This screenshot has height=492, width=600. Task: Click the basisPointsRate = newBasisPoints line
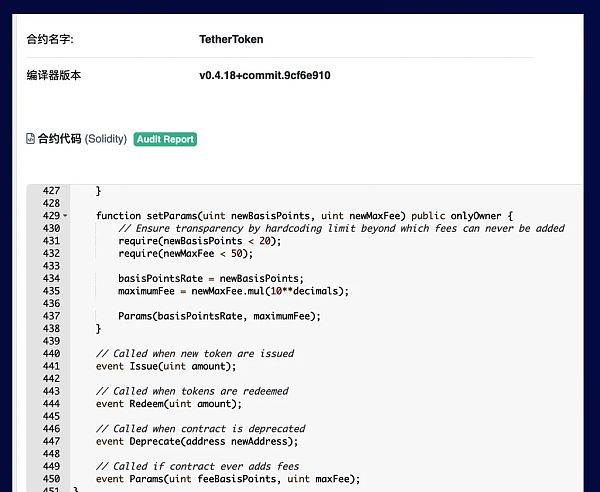pyautogui.click(x=211, y=278)
